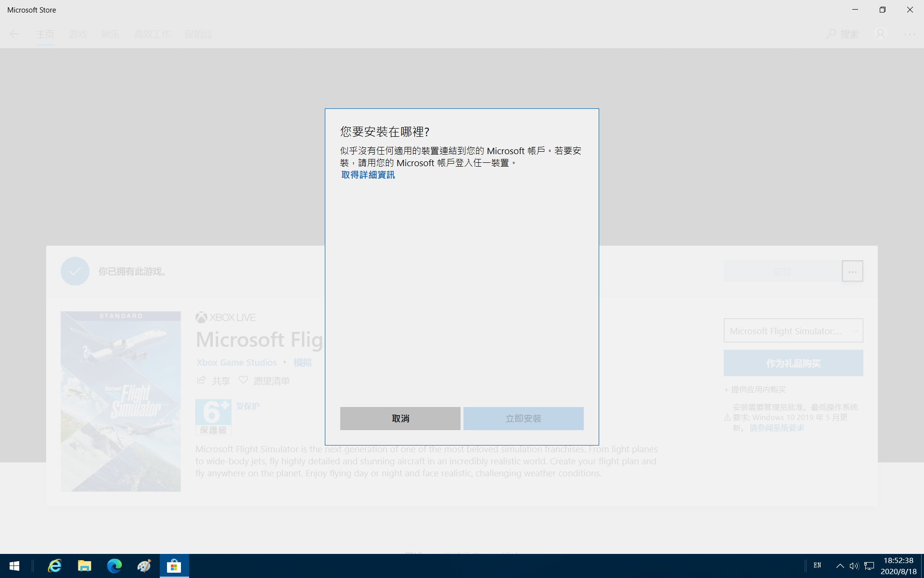Click the 你已拥有此游戏 text
924x578 pixels.
pyautogui.click(x=133, y=272)
